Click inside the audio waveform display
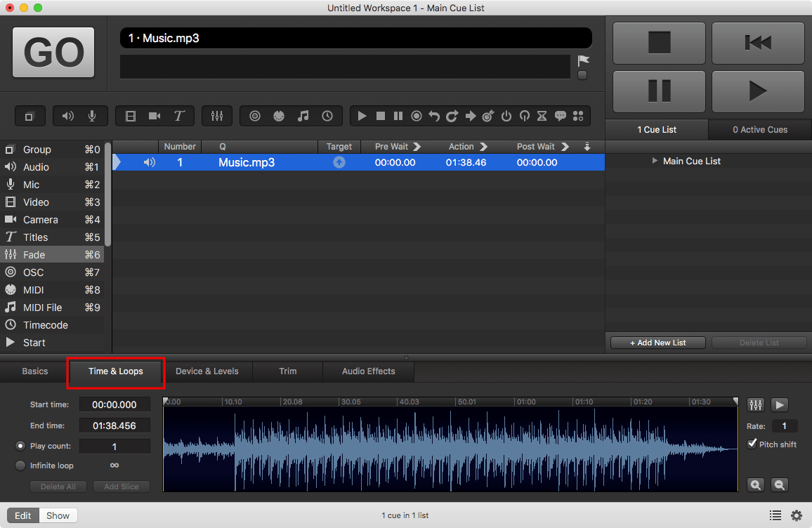The image size is (812, 528). tap(450, 448)
